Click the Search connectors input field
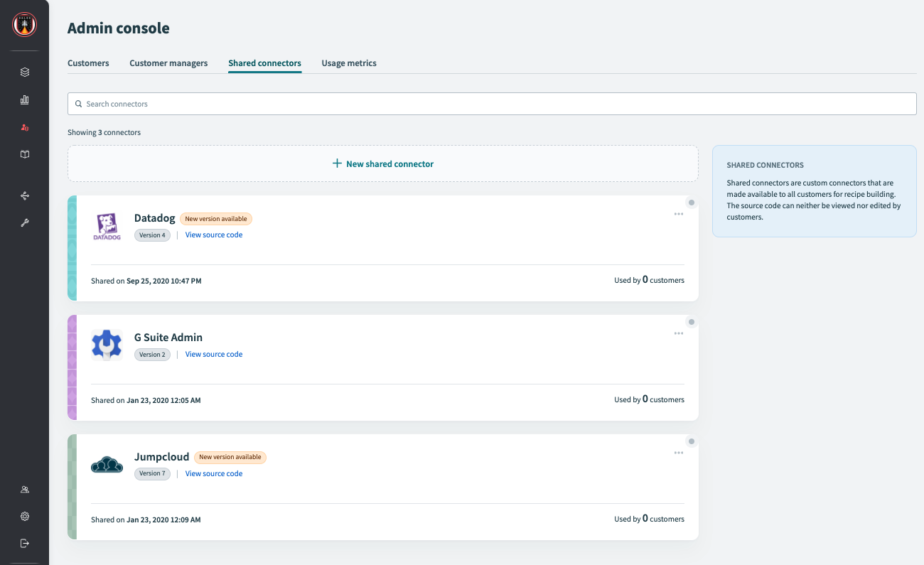Image resolution: width=924 pixels, height=565 pixels. coord(492,104)
